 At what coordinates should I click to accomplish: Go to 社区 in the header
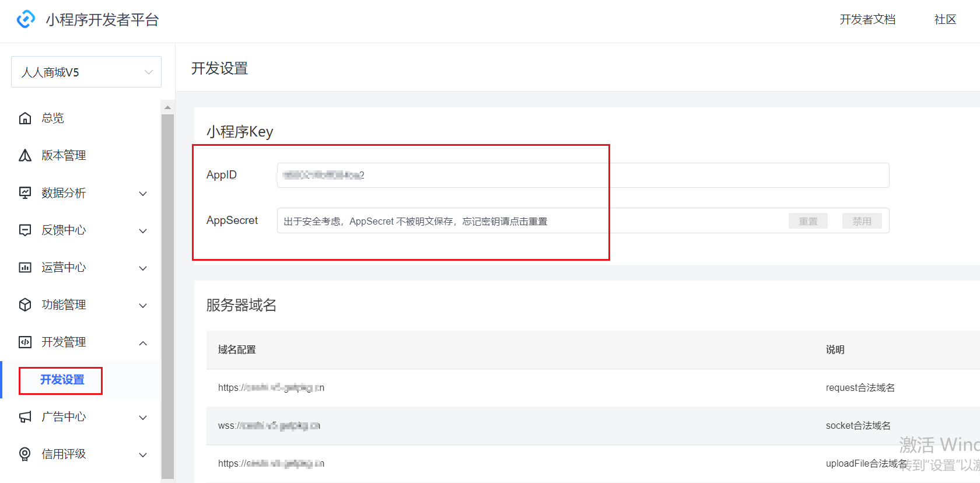click(945, 20)
